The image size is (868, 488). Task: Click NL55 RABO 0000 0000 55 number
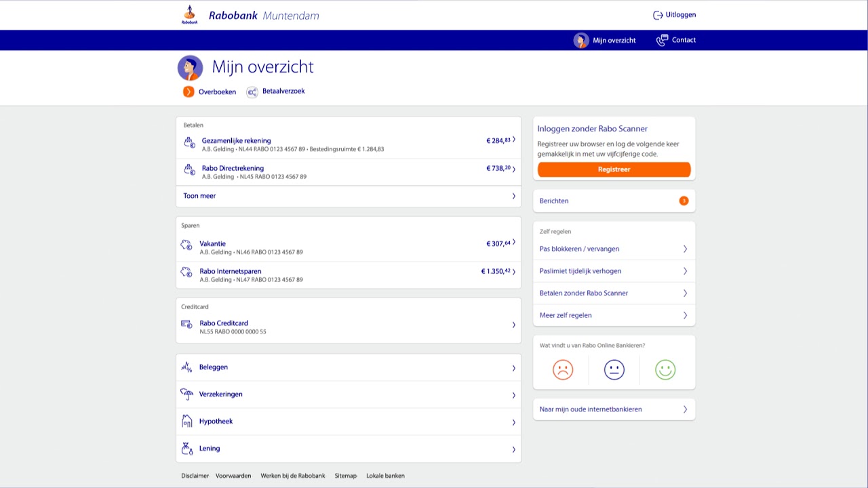point(233,332)
